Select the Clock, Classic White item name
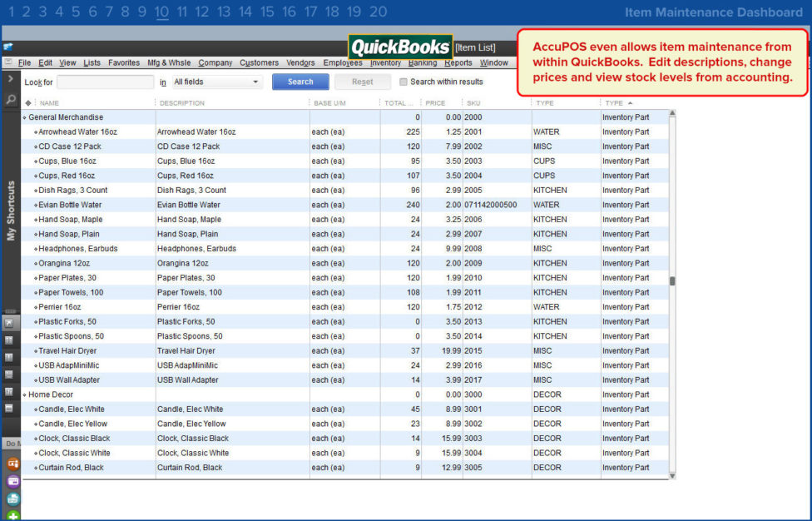Screen dimensions: 812x521 pos(75,453)
